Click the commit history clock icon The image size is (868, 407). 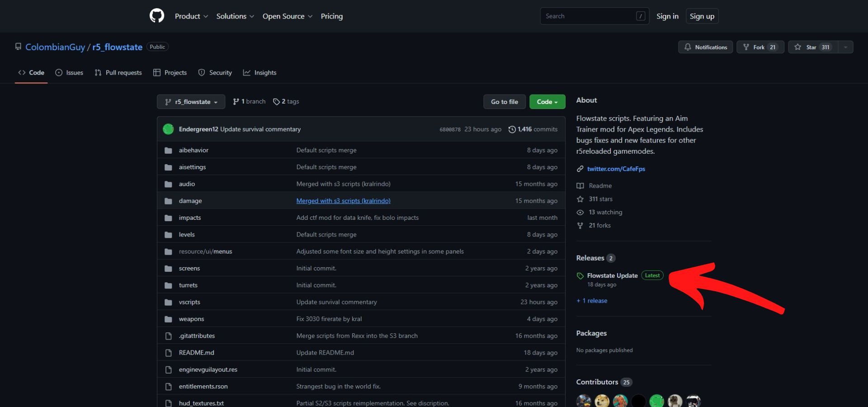click(x=511, y=129)
